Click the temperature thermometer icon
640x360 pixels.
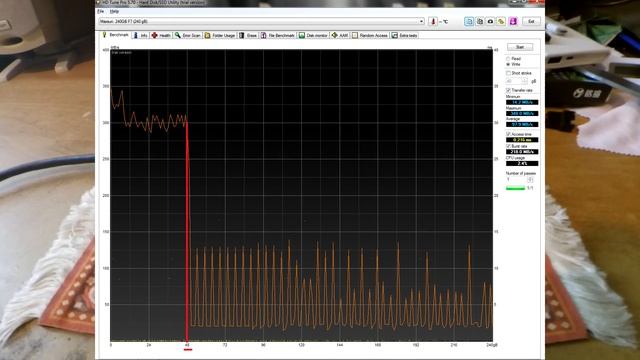(x=433, y=21)
